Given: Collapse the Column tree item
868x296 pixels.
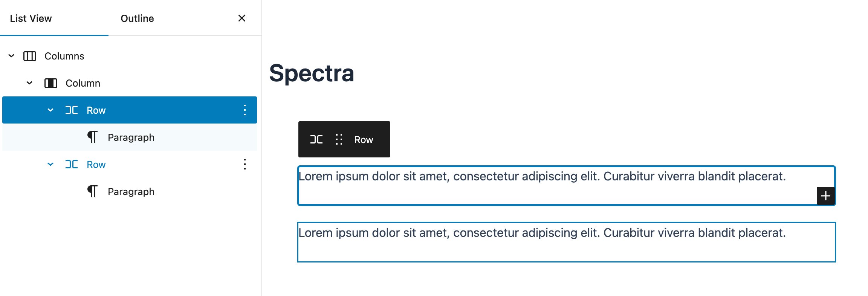Looking at the screenshot, I should [x=29, y=83].
